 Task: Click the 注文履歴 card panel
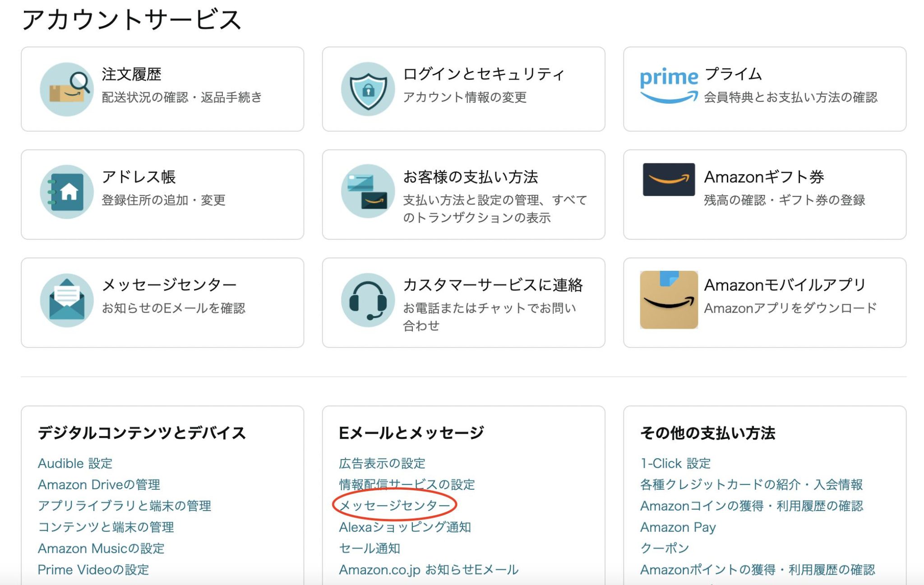163,88
